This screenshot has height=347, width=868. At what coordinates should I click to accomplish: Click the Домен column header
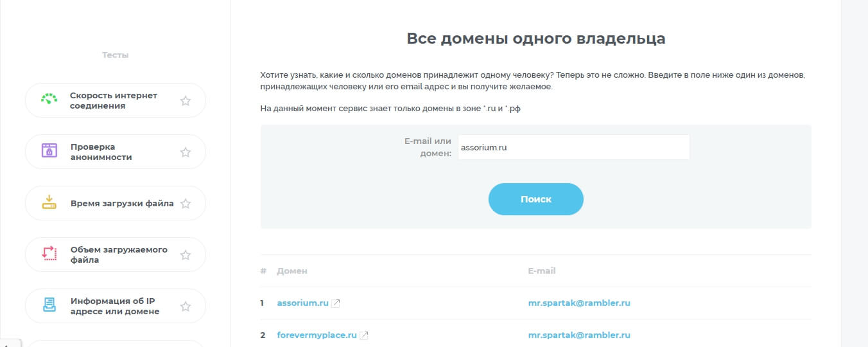tap(292, 271)
